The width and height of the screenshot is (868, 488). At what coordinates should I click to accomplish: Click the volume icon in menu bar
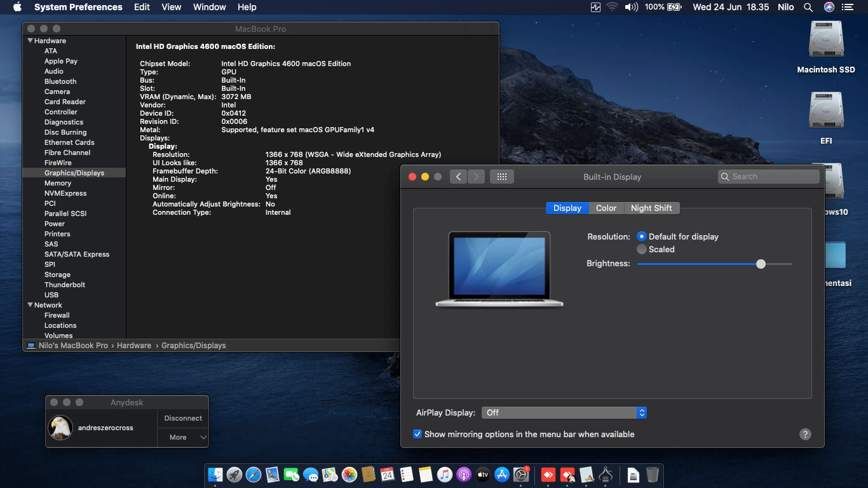tap(631, 7)
